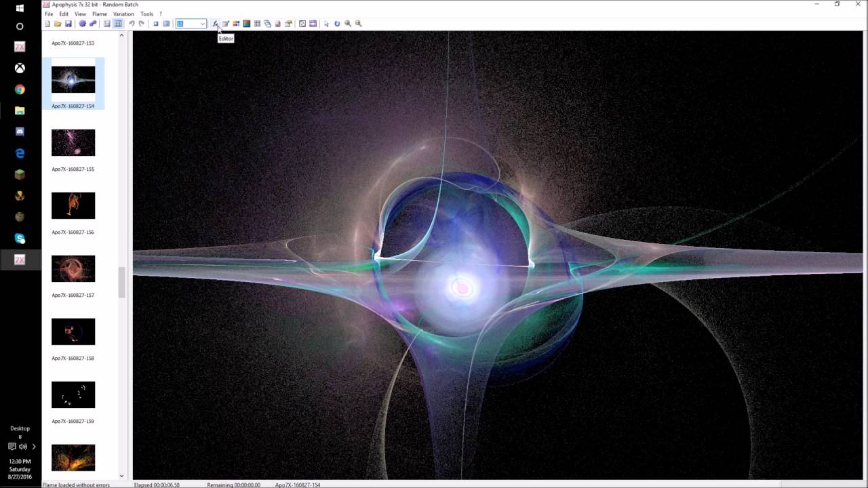Click the double gear render-all icon
Screen dimensions: 868x488
coord(93,24)
